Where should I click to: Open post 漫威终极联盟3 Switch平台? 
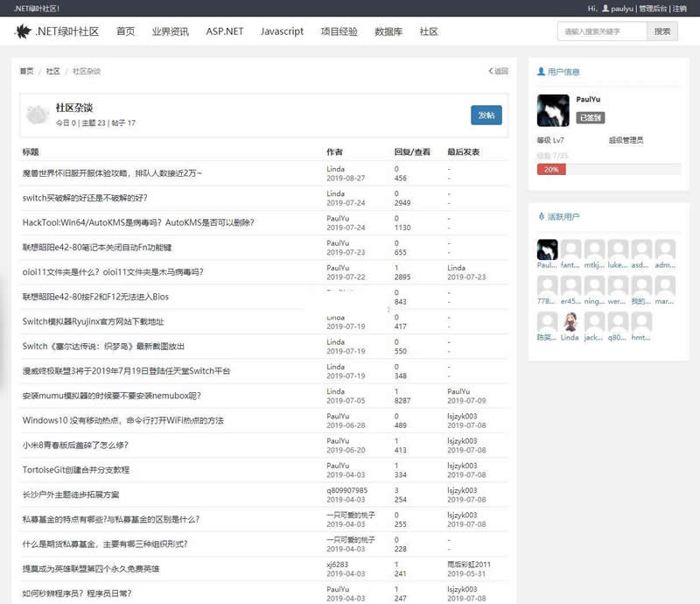click(126, 371)
